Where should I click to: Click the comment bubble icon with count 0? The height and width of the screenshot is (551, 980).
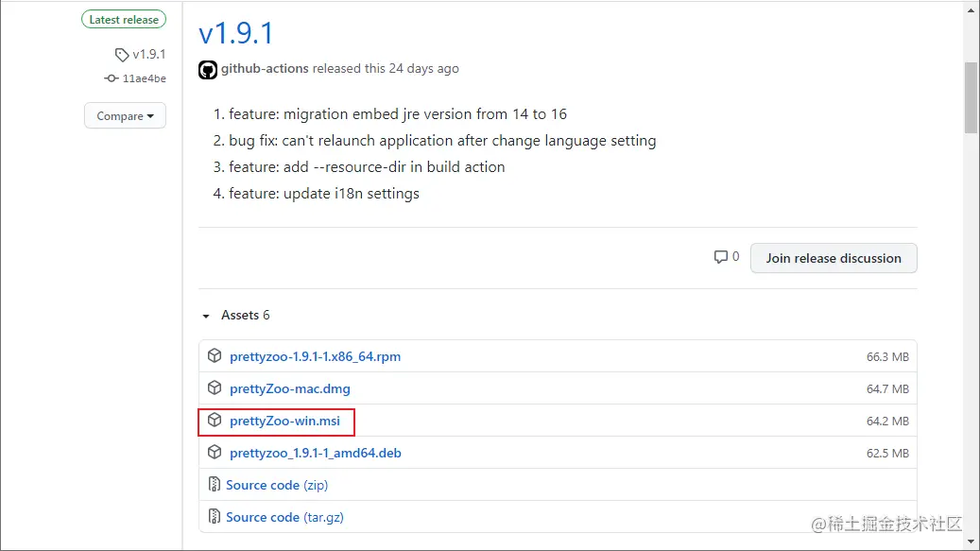(x=721, y=257)
